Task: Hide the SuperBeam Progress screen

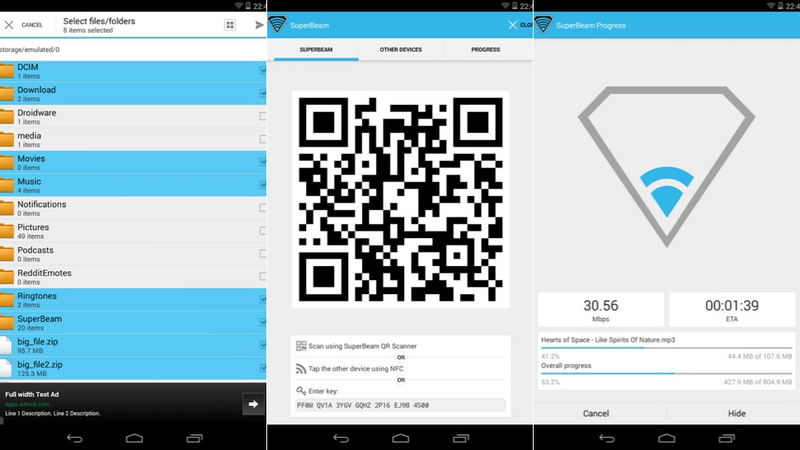Action: point(736,413)
